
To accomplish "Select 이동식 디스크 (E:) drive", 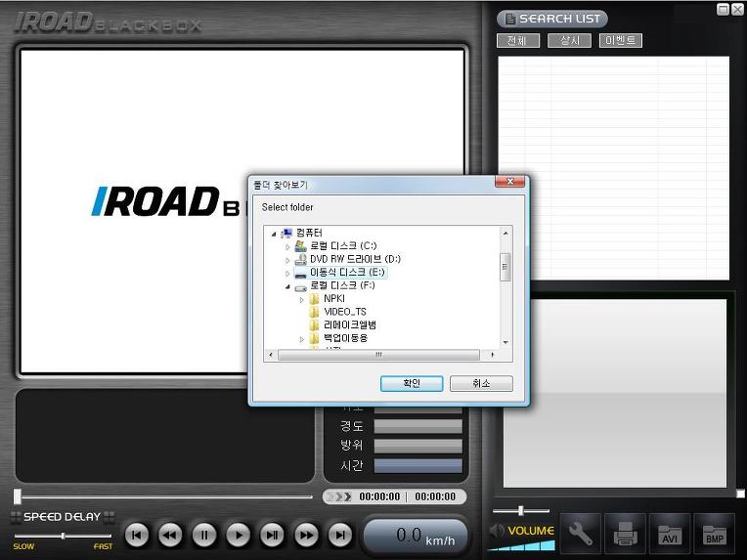I will pyautogui.click(x=347, y=273).
